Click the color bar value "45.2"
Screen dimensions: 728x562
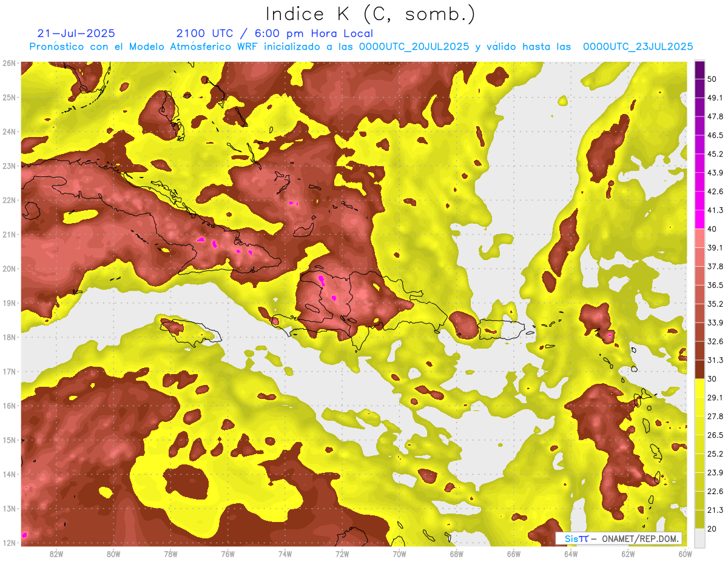(x=715, y=154)
